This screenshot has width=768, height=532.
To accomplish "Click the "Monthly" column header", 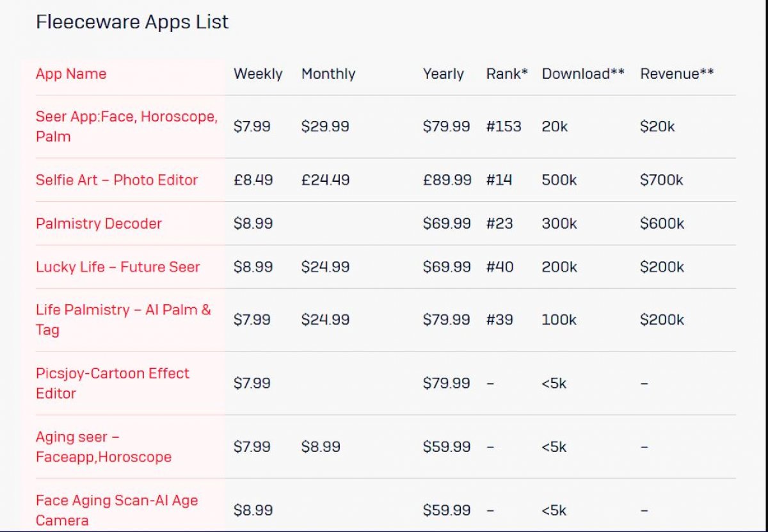I will (x=328, y=74).
